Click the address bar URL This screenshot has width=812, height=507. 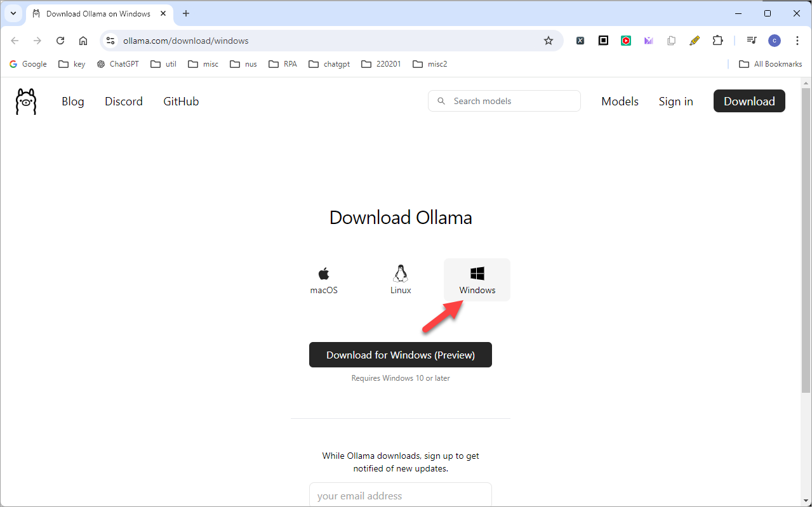point(185,41)
